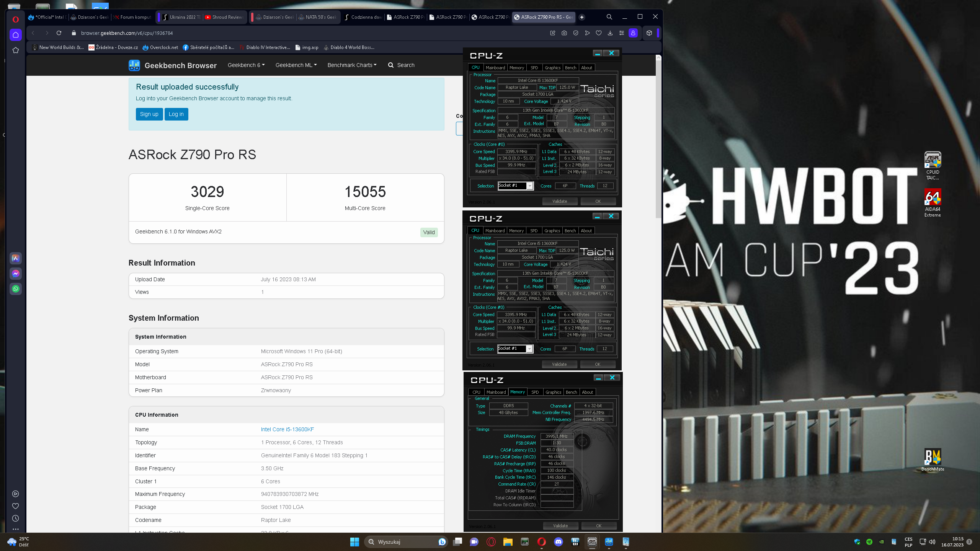Image resolution: width=980 pixels, height=551 pixels.
Task: Open the weather widget on the taskbar
Action: pos(18,542)
